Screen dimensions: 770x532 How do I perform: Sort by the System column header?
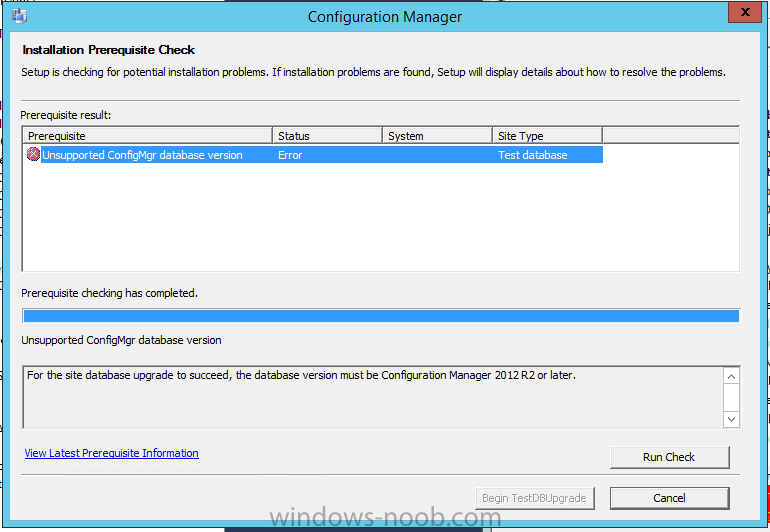(438, 136)
